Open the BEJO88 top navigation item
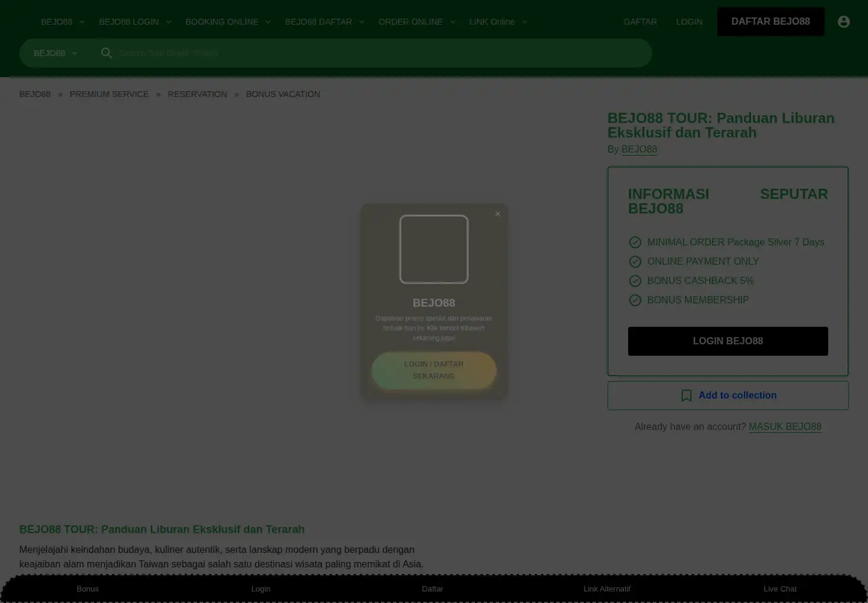This screenshot has width=868, height=603. pyautogui.click(x=57, y=22)
